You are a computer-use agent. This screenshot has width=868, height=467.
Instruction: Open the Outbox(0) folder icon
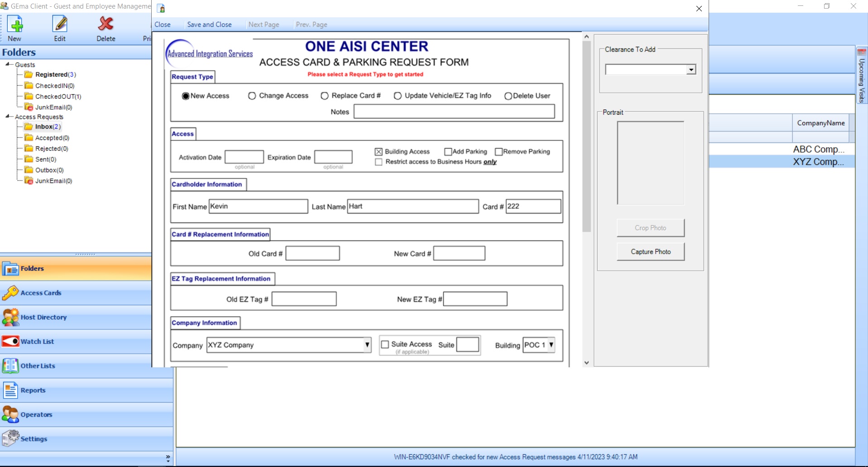[29, 170]
